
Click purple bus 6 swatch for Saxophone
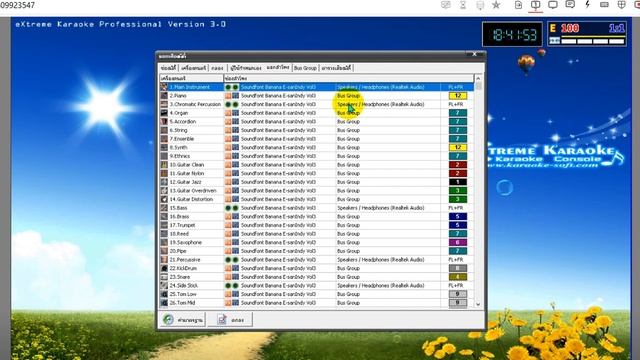(458, 242)
